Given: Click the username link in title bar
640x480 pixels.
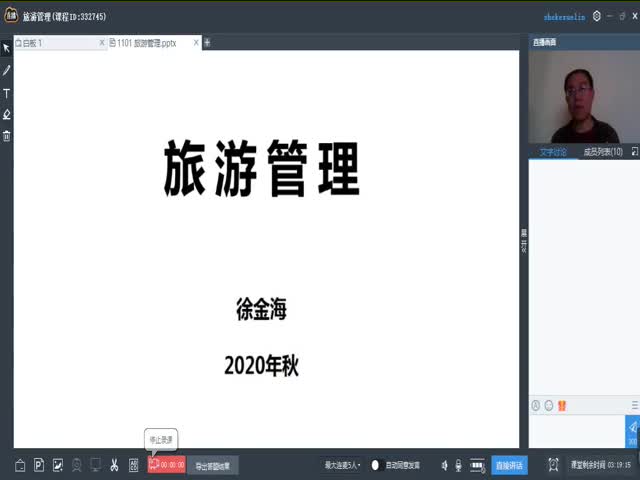Looking at the screenshot, I should point(564,17).
